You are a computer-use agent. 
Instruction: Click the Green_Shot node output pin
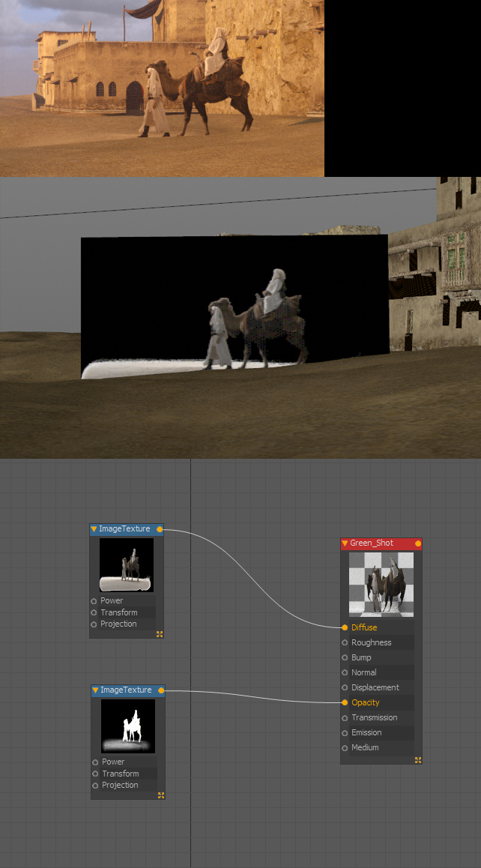(418, 543)
